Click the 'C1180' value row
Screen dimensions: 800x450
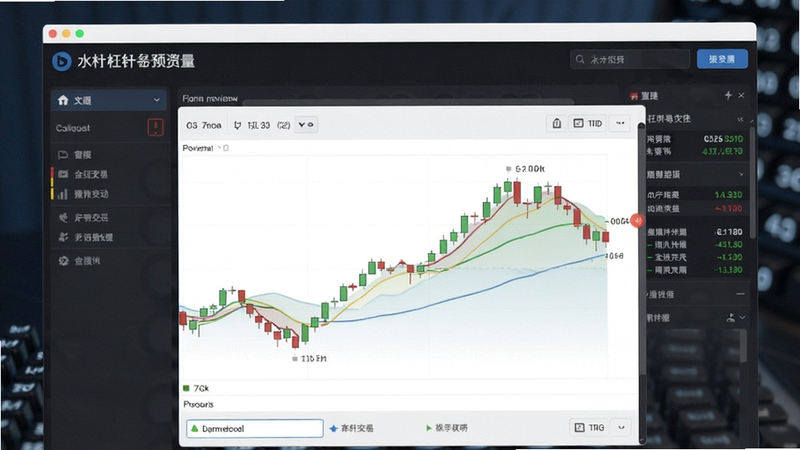coord(696,232)
